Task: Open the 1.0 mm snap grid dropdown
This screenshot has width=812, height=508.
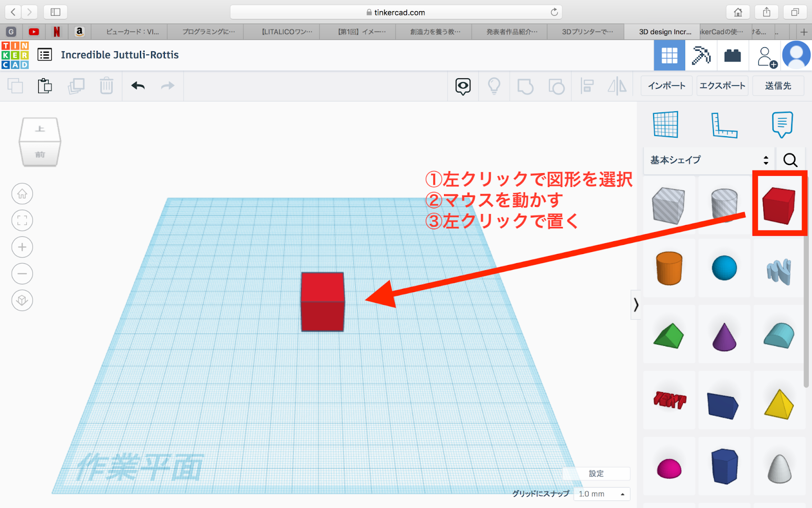Action: 601,493
